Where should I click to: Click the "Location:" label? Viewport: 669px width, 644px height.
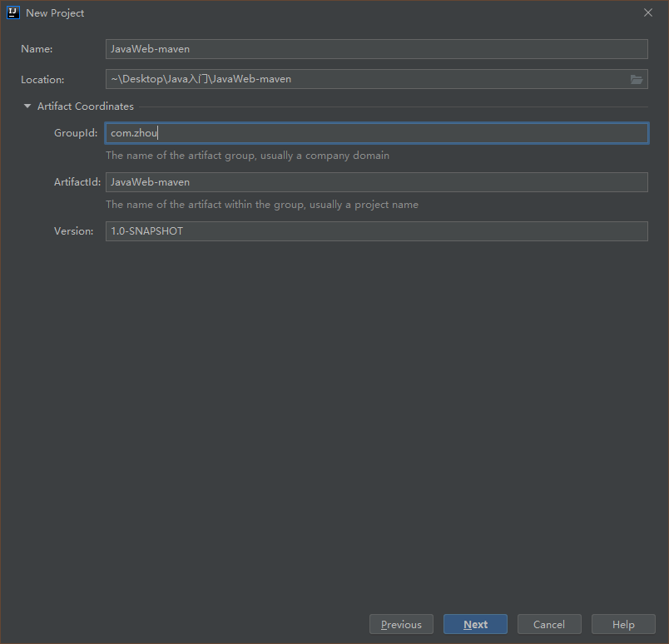click(x=42, y=80)
